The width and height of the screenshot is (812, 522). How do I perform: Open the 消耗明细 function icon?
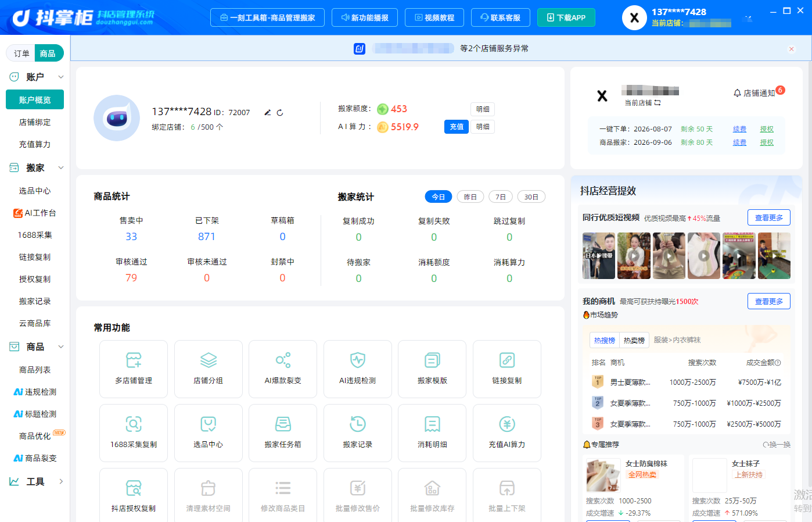point(432,424)
